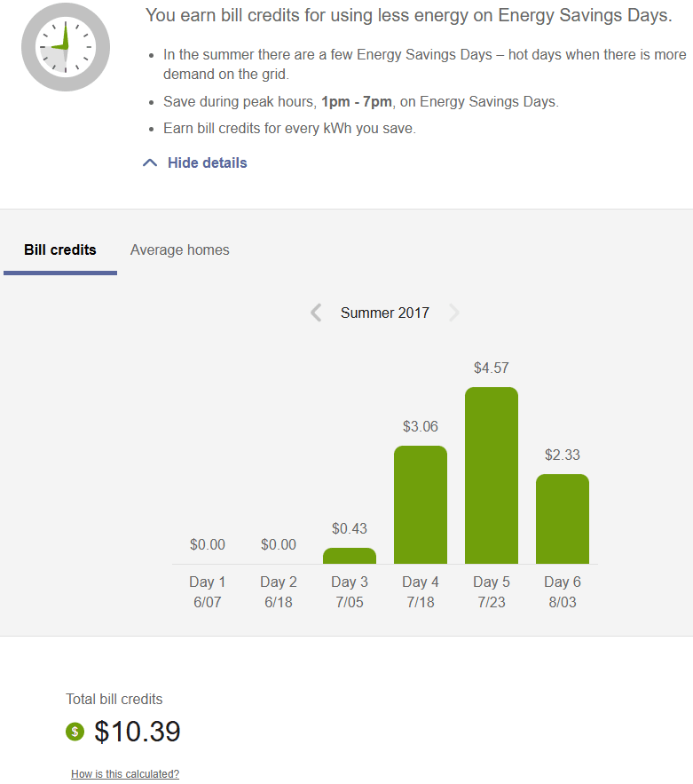
Task: Click the Summer 2017 heading
Action: pos(384,313)
